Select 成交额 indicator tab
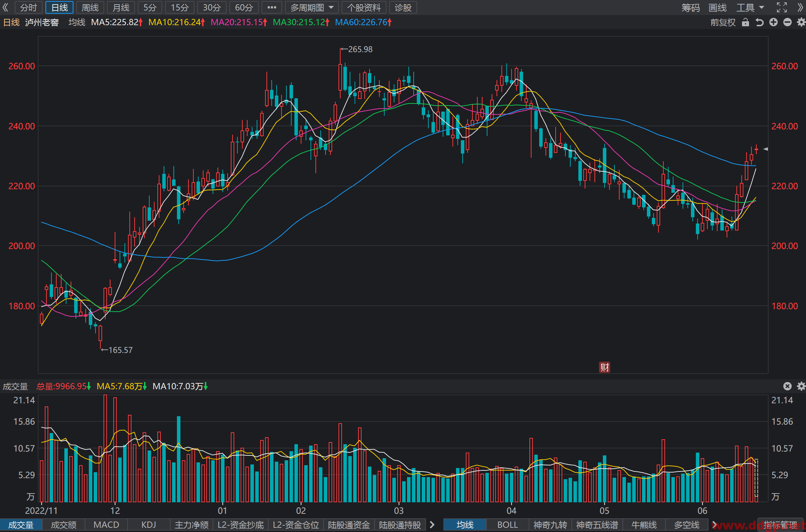Image resolution: width=806 pixels, height=532 pixels. [x=64, y=525]
